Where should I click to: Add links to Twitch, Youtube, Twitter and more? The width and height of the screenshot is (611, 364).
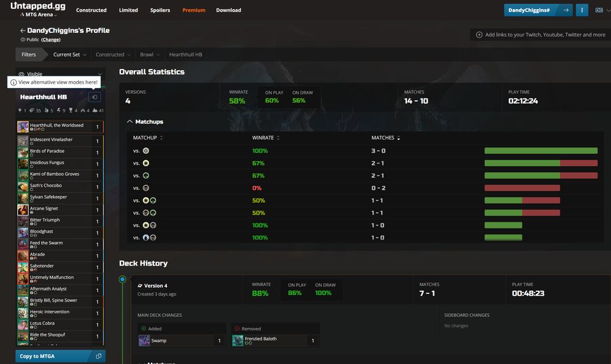coord(541,35)
